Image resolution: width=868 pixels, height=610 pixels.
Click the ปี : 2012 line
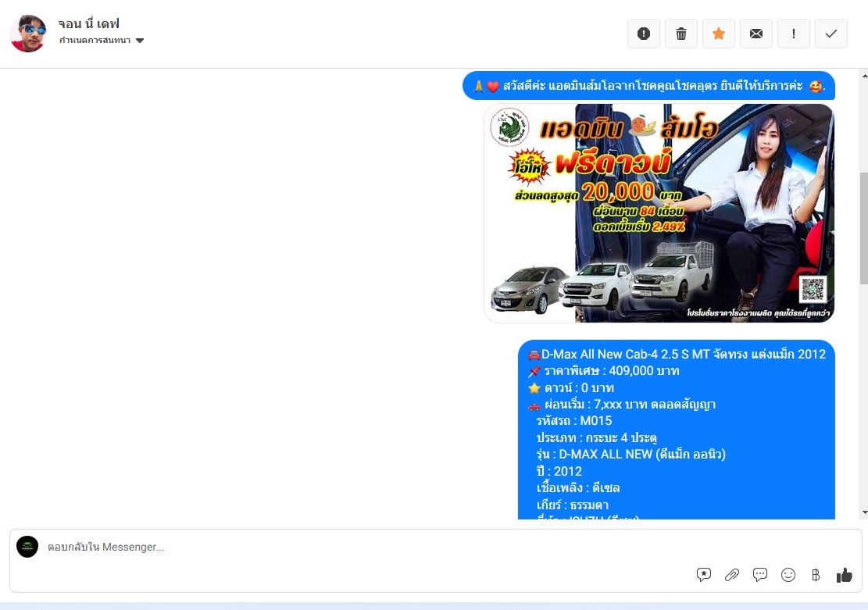(559, 471)
